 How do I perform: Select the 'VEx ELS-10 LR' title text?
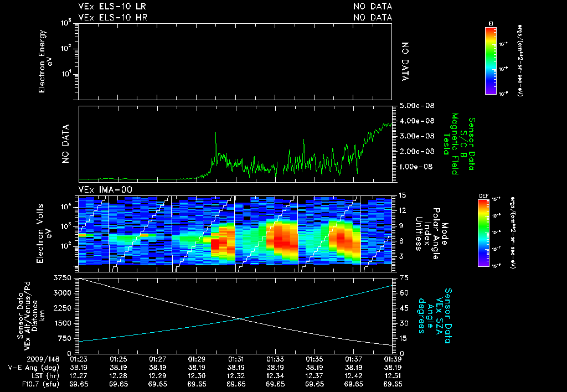[112, 6]
